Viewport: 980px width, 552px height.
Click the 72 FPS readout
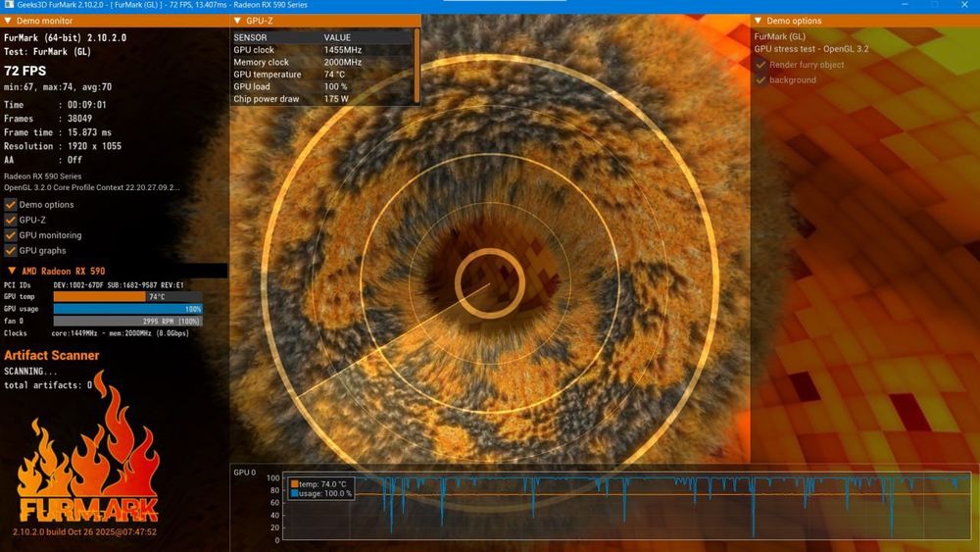click(x=25, y=71)
